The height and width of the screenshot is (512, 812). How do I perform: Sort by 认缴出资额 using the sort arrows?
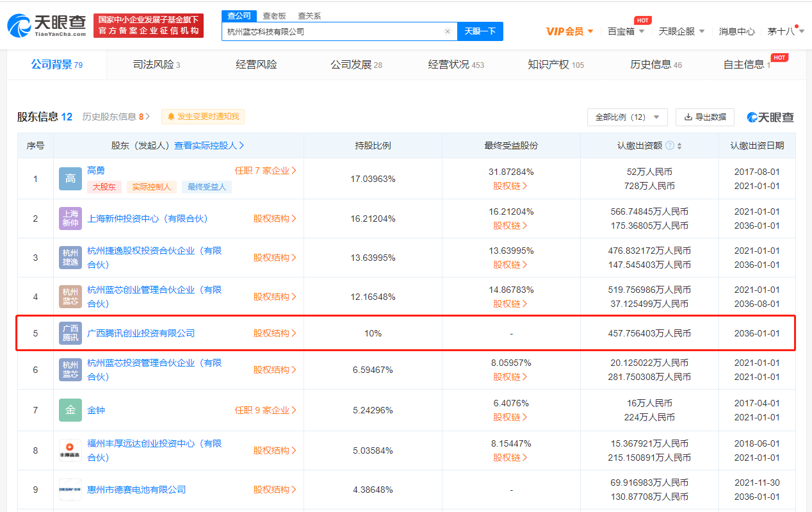679,146
